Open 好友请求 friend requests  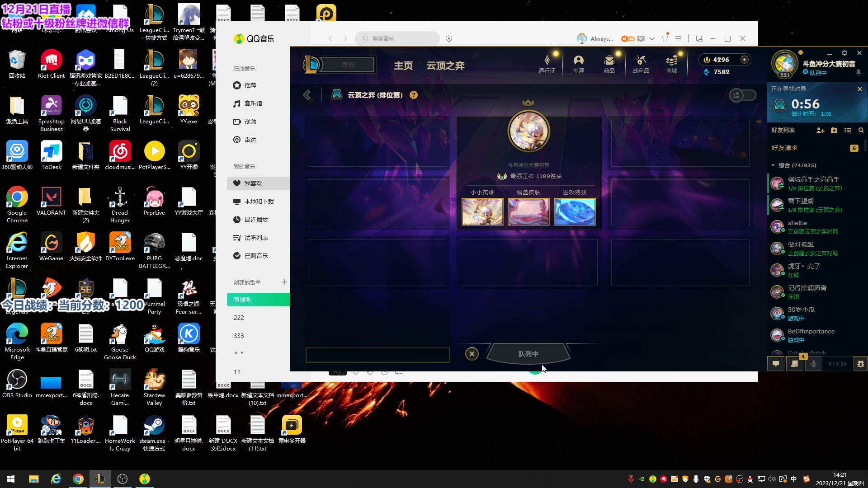click(x=784, y=148)
